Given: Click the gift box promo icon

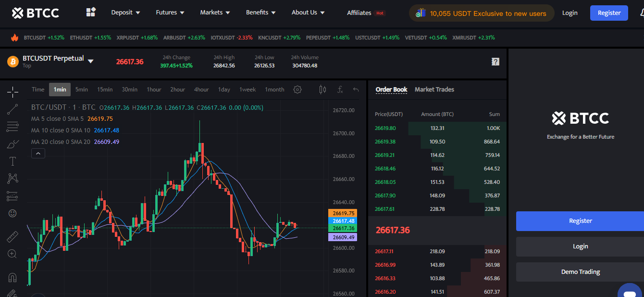Looking at the screenshot, I should pos(421,13).
